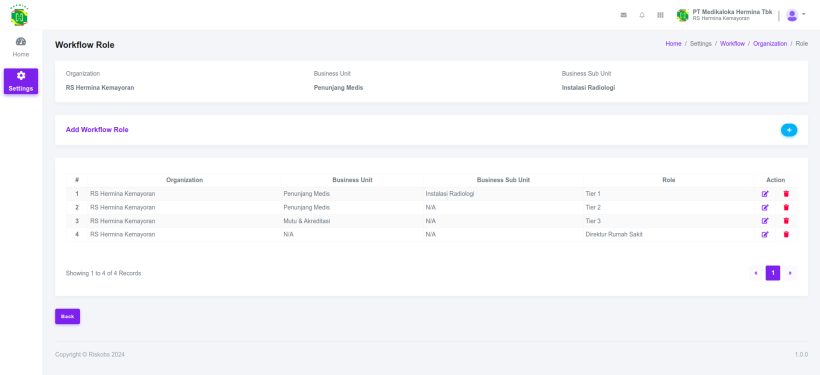Open the user avatar menu

[x=795, y=15]
